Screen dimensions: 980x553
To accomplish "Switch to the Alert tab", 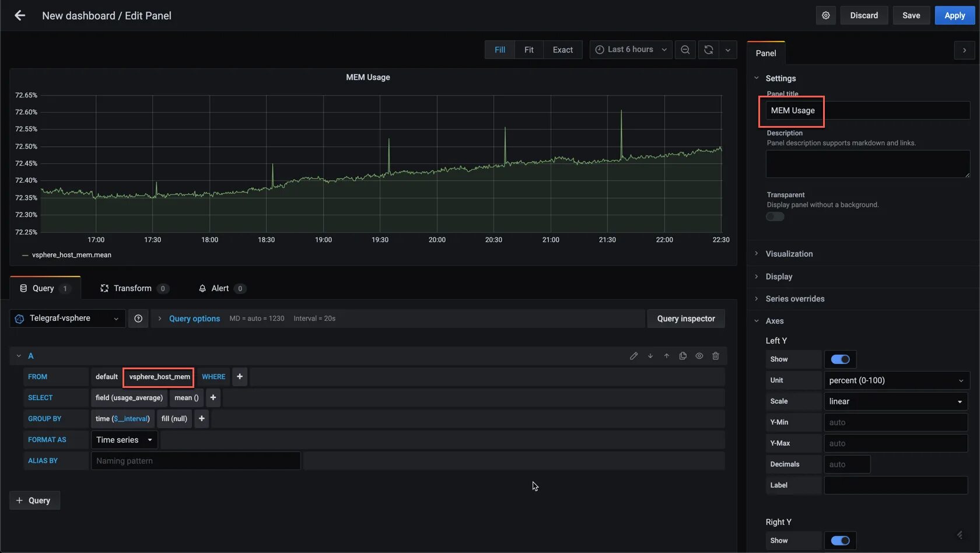I will coord(222,288).
